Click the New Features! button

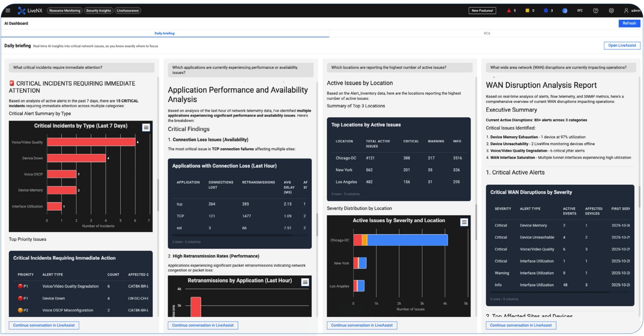click(x=482, y=10)
